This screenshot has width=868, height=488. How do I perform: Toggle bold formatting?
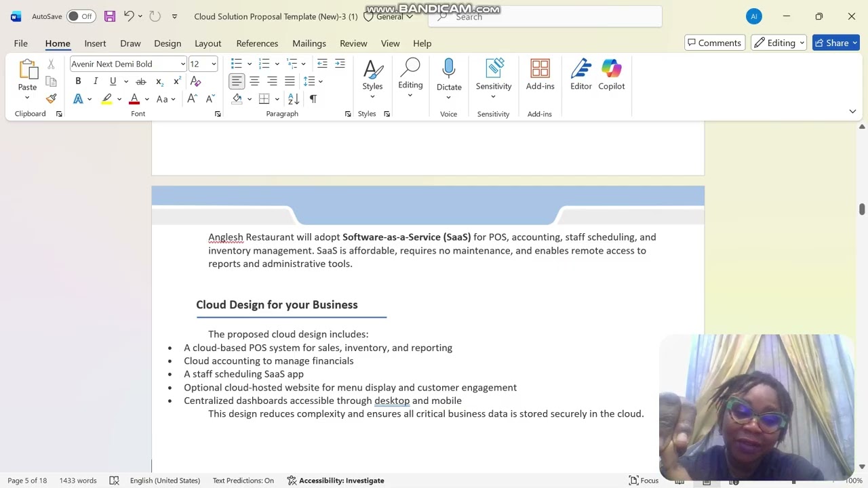78,81
